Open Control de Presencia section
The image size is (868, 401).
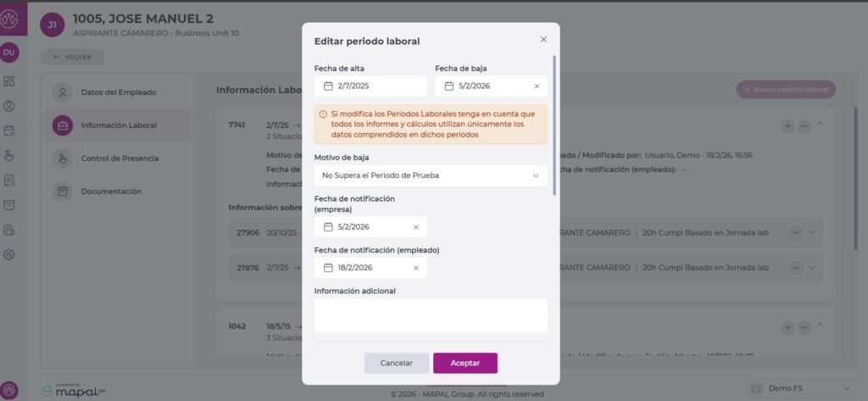click(x=119, y=158)
